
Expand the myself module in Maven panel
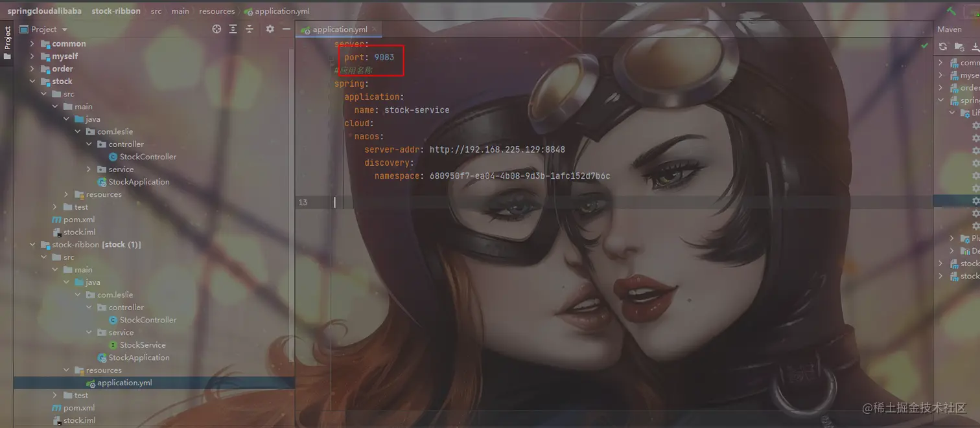click(942, 75)
